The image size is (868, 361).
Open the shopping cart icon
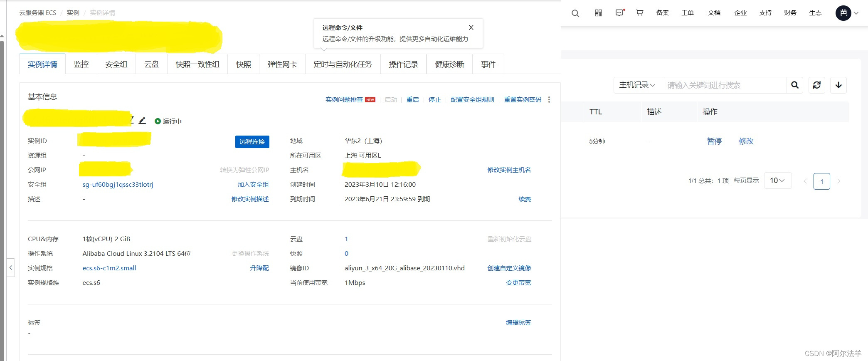tap(640, 13)
